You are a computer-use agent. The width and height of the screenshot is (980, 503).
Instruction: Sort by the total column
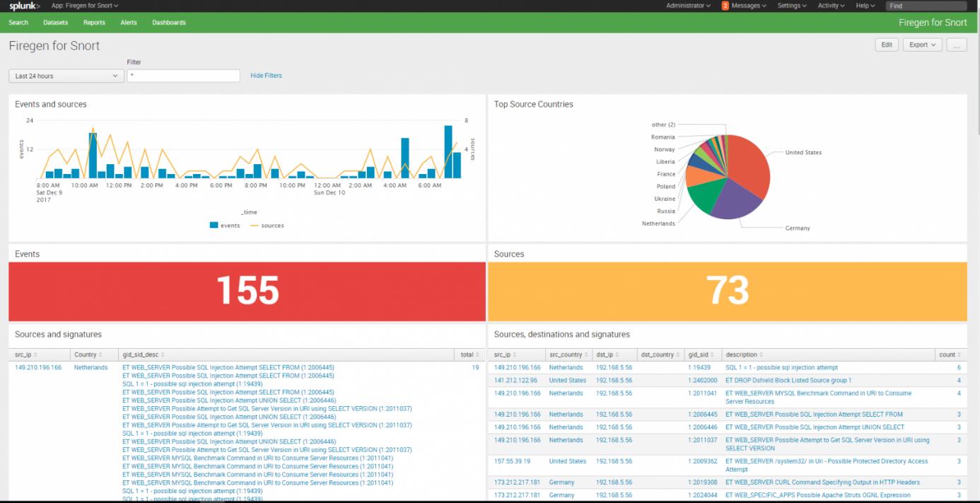pyautogui.click(x=469, y=354)
